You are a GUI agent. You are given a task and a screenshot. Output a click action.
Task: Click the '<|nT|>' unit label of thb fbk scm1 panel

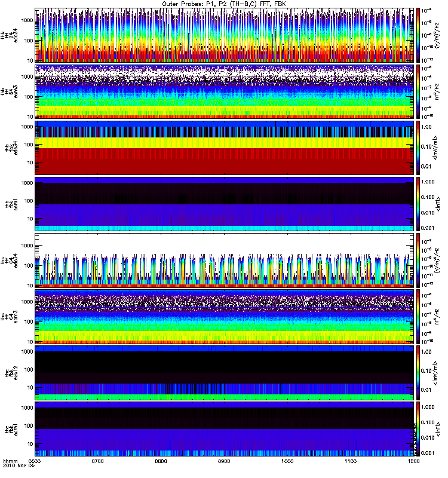(438, 204)
